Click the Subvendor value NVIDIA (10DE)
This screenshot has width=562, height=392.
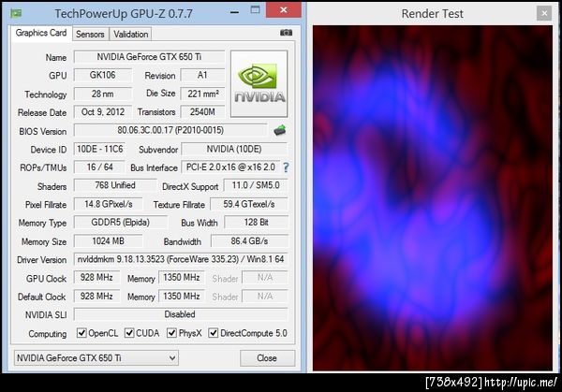234,149
